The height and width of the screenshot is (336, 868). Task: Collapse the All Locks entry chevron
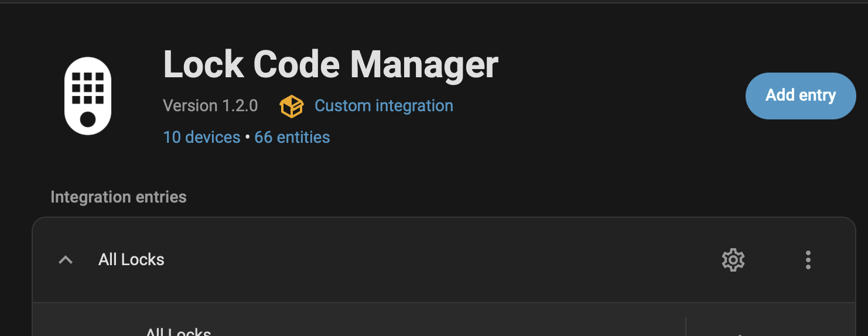coord(66,259)
